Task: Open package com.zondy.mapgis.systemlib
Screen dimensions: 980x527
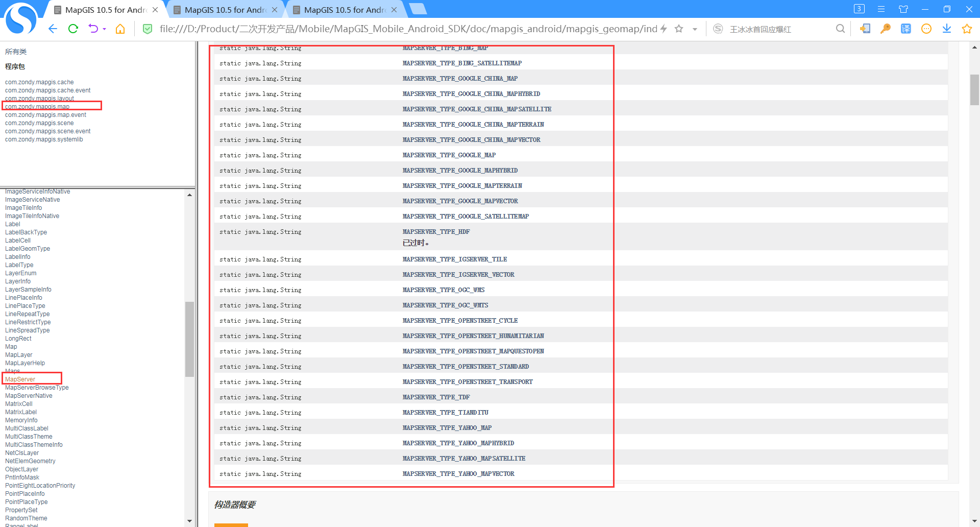Action: click(x=44, y=139)
